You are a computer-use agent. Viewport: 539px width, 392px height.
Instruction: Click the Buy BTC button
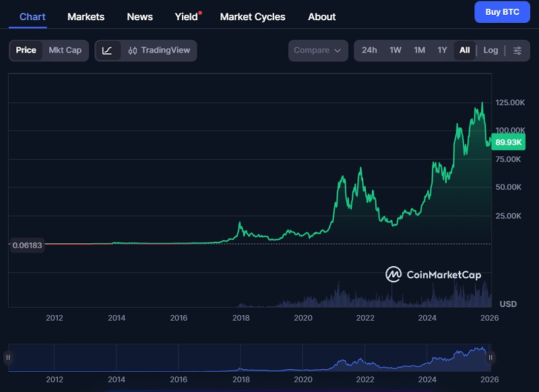(x=501, y=12)
